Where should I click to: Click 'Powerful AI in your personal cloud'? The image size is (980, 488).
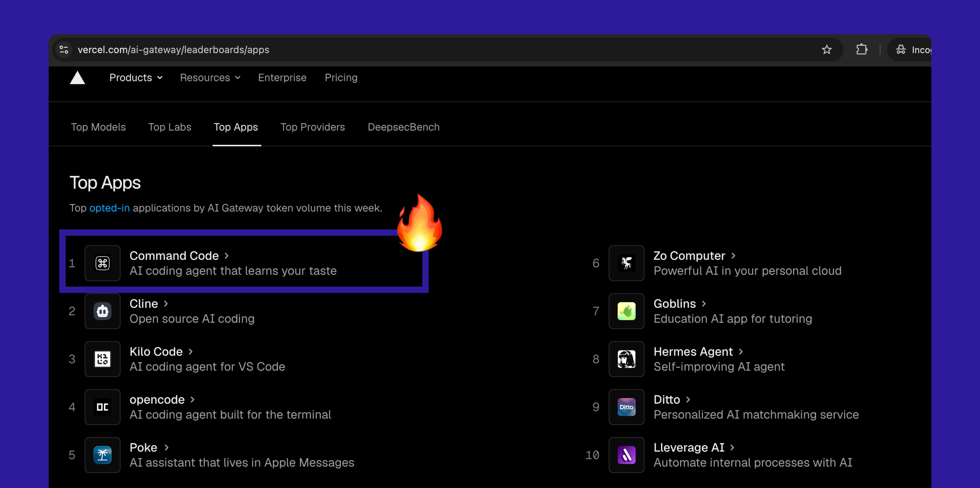coord(747,271)
